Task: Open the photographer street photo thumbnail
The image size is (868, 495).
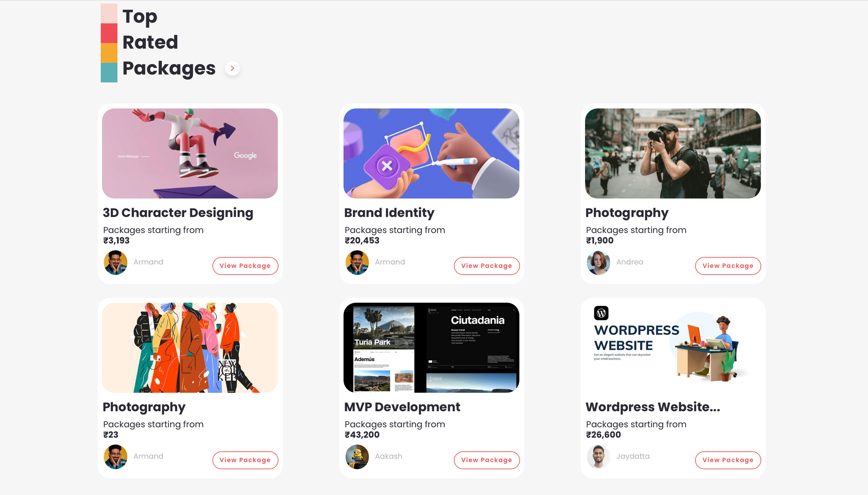Action: pyautogui.click(x=673, y=154)
